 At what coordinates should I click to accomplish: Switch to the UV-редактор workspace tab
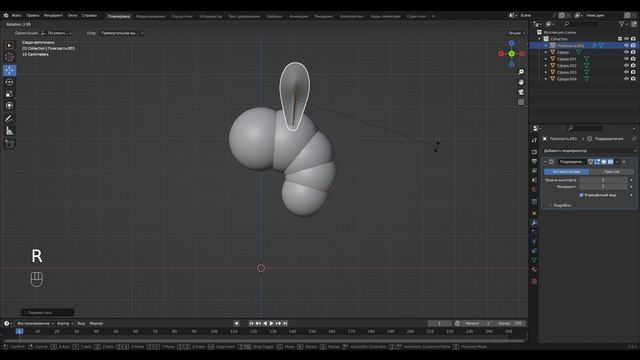tap(211, 16)
